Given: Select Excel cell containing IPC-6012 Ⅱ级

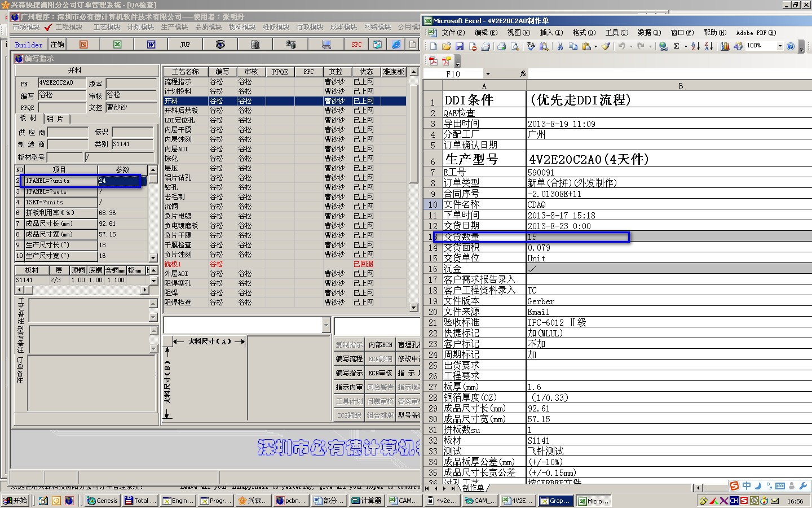Looking at the screenshot, I should [x=668, y=322].
